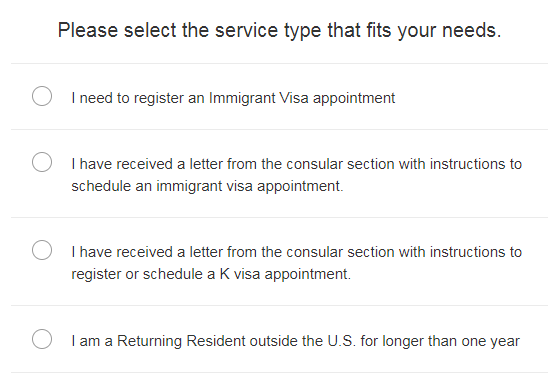Choose radio for scheduling an immigrant visa appointment
Screen dimensions: 548x378
pos(42,162)
